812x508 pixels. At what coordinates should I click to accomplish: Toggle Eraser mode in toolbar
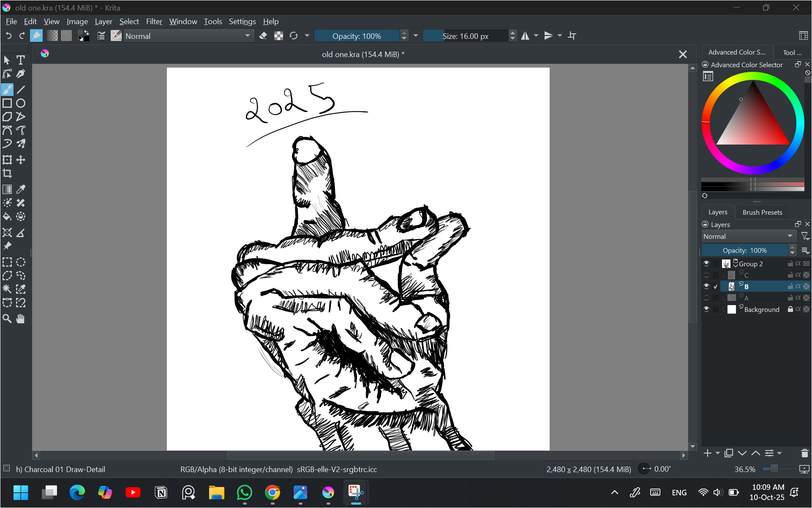click(263, 36)
